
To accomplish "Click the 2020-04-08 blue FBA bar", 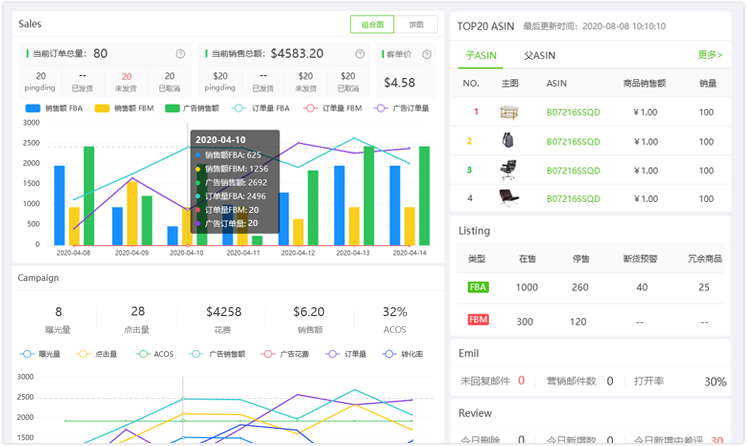I will 60,205.
